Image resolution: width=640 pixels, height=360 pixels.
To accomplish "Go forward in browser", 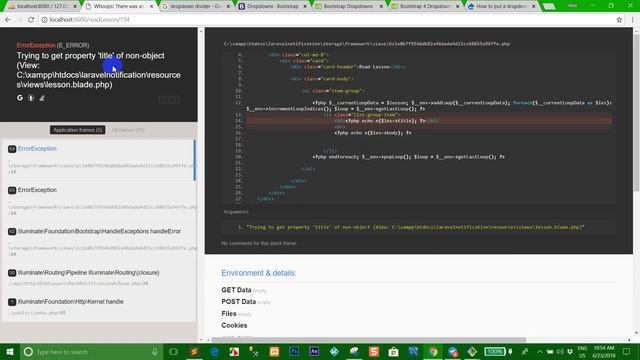I will [19, 20].
